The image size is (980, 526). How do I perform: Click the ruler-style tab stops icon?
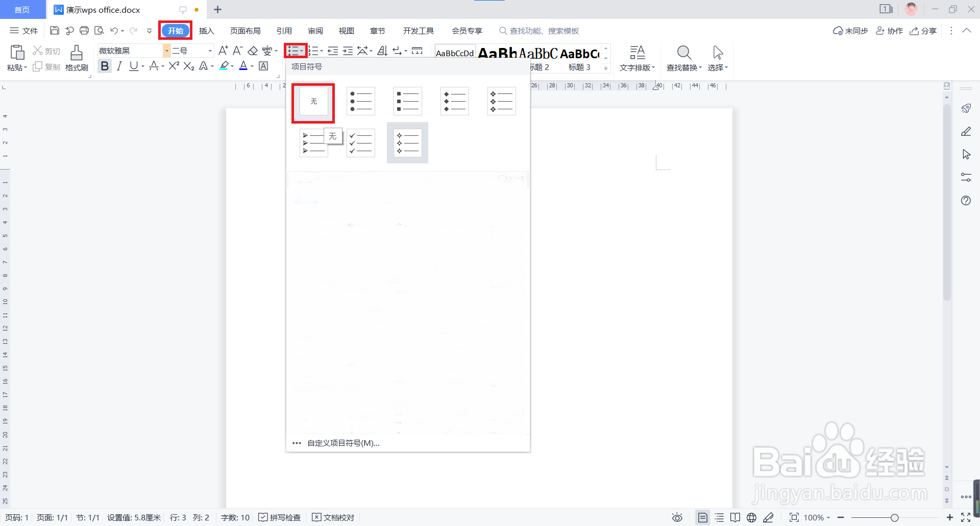[417, 51]
